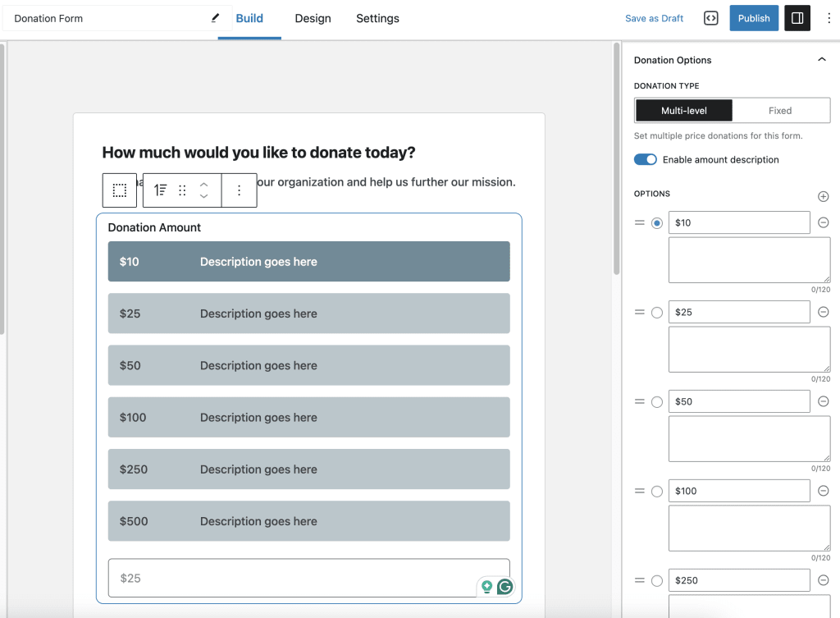Choose the $50 donation level in preview
Image resolution: width=840 pixels, height=618 pixels.
point(309,365)
